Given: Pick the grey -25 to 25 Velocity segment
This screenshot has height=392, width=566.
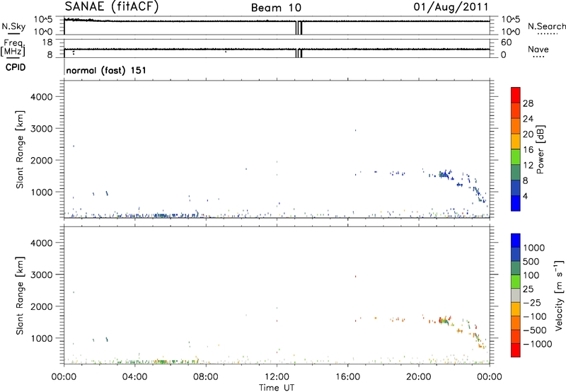Looking at the screenshot, I should pos(516,295).
